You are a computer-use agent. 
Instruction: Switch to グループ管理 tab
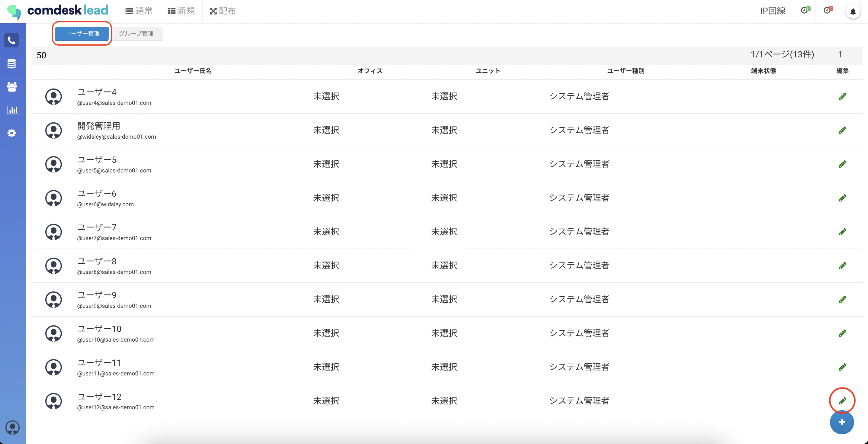136,34
